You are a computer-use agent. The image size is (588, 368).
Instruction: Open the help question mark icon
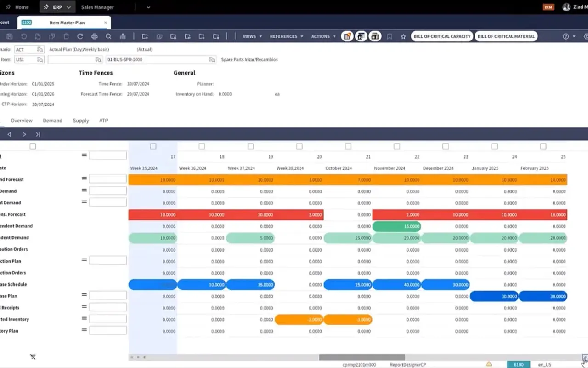(x=566, y=36)
